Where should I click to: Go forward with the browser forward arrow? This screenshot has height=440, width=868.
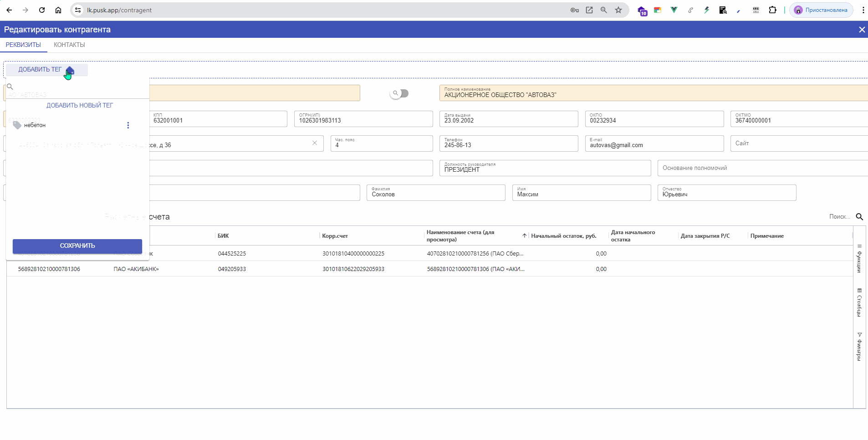click(x=26, y=10)
